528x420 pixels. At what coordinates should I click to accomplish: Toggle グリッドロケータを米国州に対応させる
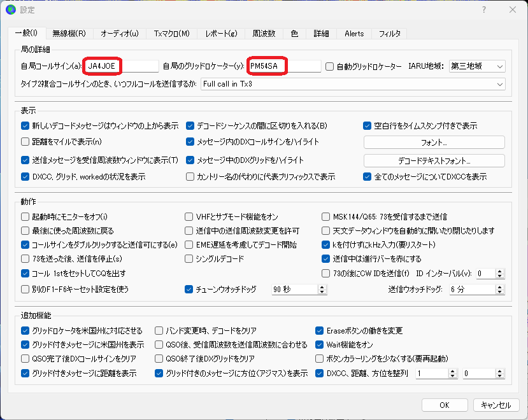pos(25,331)
